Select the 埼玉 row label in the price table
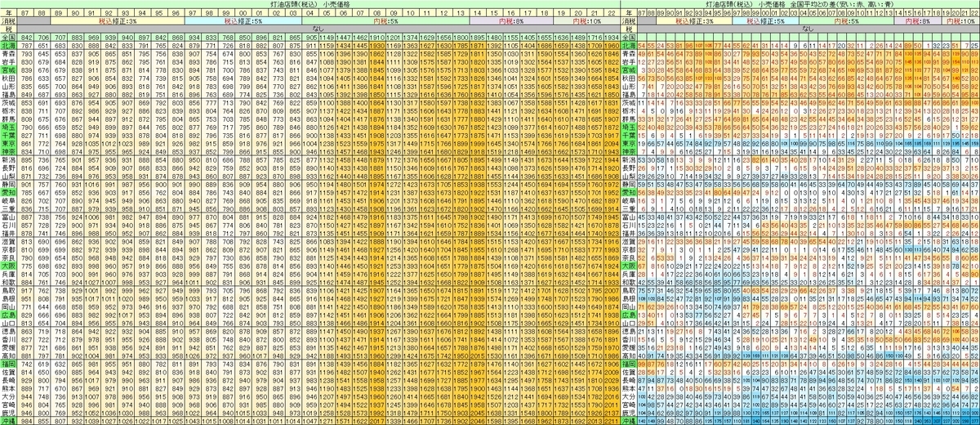Screen dimensions: 980x425 tap(8, 127)
